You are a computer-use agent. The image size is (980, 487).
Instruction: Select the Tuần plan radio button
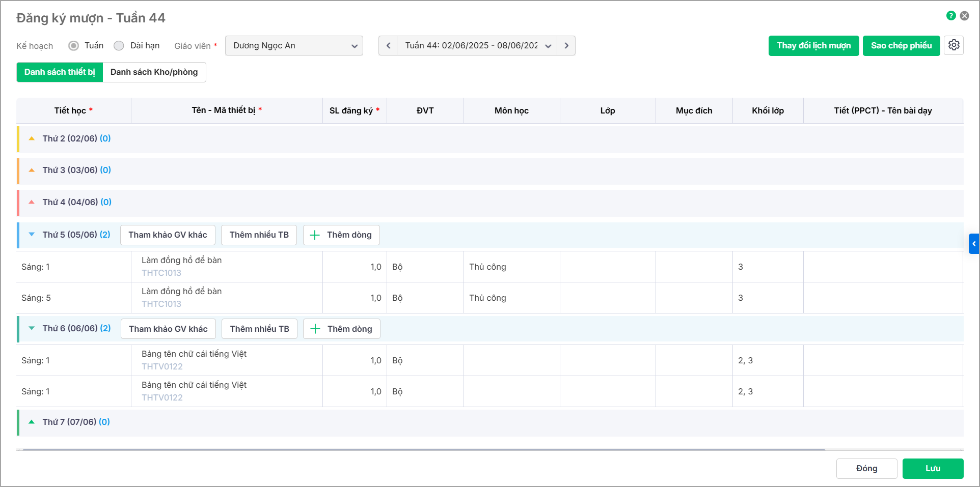pyautogui.click(x=74, y=46)
